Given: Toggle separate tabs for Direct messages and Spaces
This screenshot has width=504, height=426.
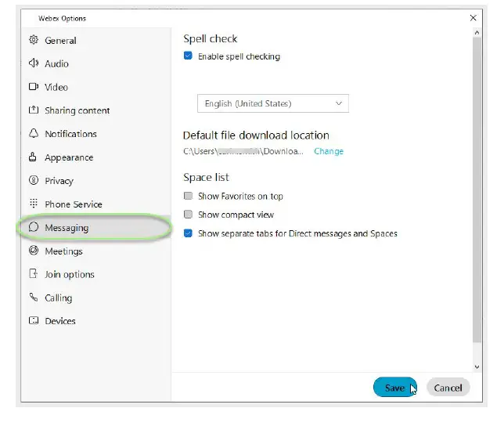Looking at the screenshot, I should pos(188,233).
